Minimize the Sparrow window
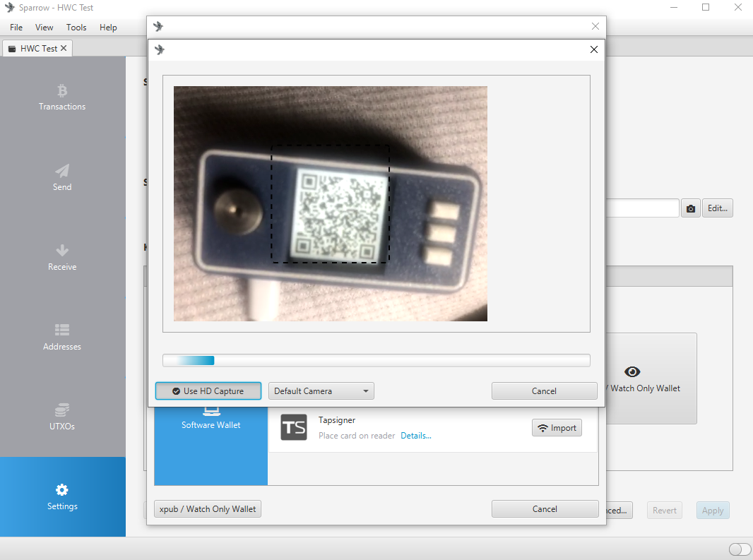The image size is (753, 560). coord(674,7)
